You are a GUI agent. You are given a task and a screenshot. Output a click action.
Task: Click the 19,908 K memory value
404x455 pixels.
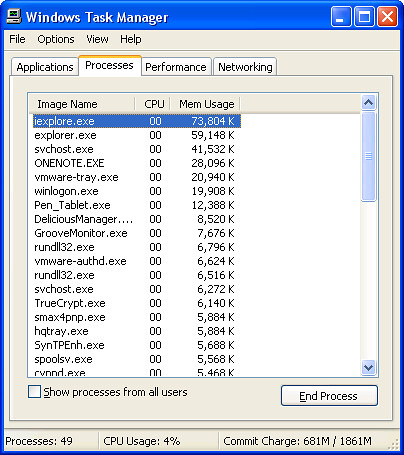pos(213,191)
